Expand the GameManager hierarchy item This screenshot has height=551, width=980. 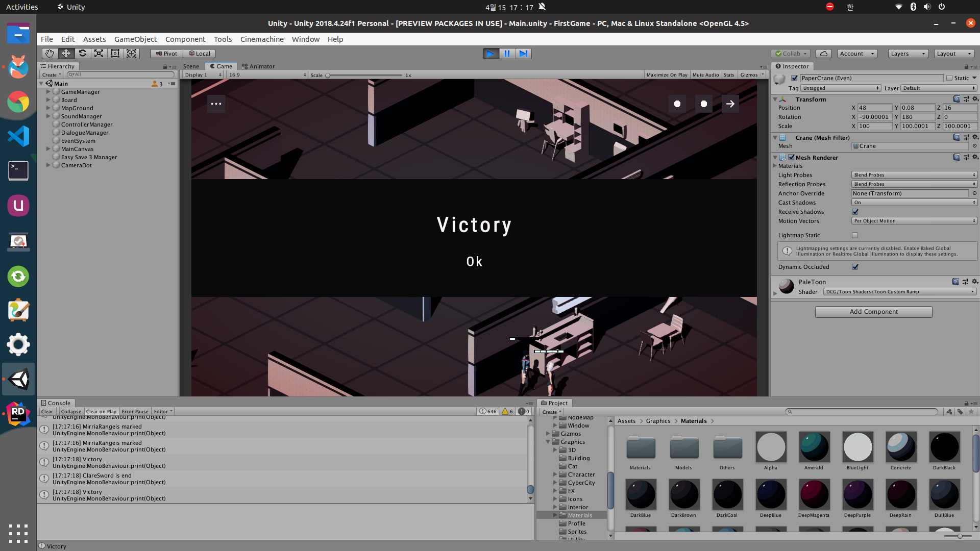(x=48, y=92)
